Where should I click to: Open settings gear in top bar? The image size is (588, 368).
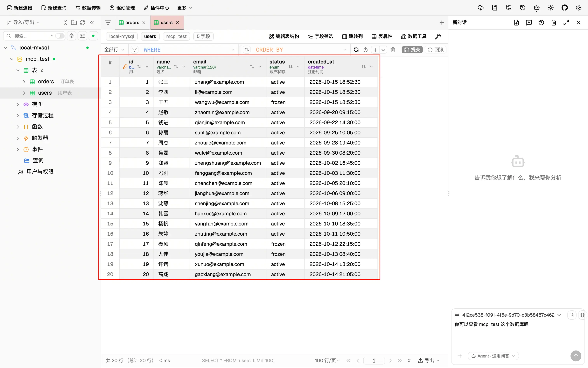578,8
